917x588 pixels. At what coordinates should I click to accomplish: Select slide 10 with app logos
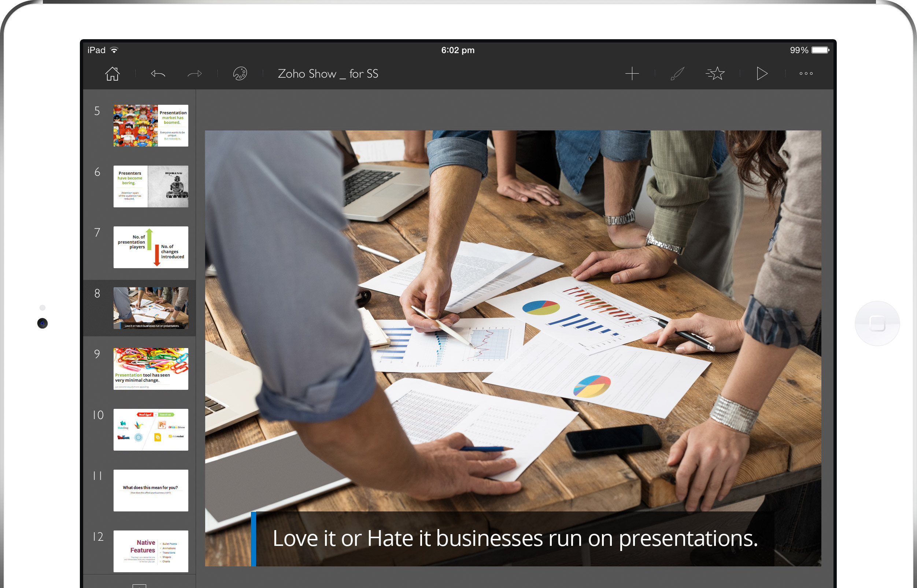pos(151,429)
